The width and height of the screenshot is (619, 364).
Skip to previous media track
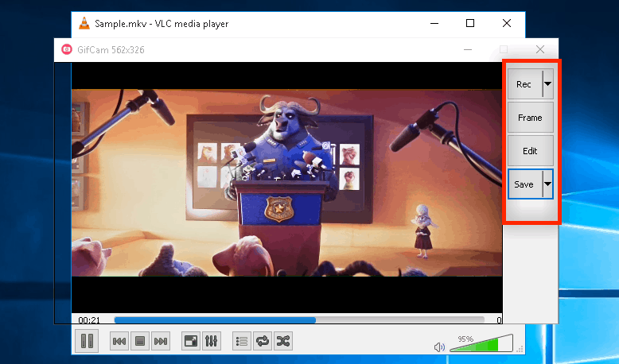coord(119,342)
